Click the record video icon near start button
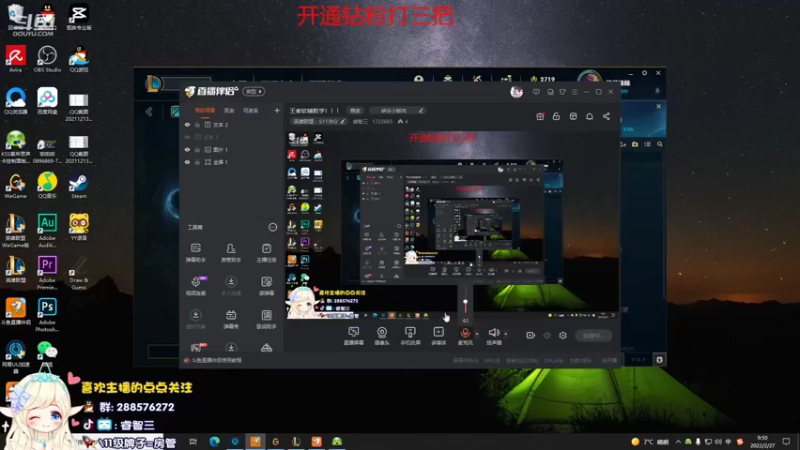 point(530,335)
